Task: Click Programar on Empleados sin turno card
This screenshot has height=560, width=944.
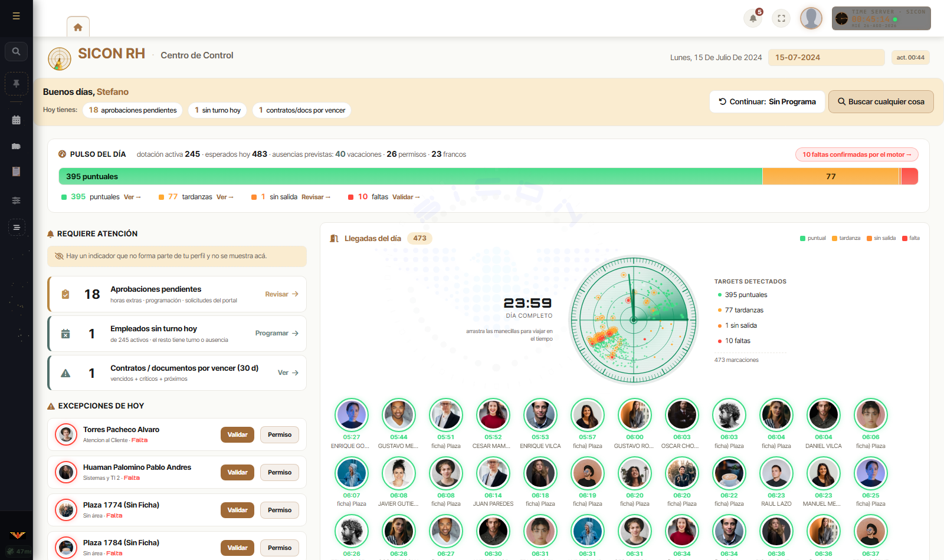Action: pyautogui.click(x=277, y=333)
